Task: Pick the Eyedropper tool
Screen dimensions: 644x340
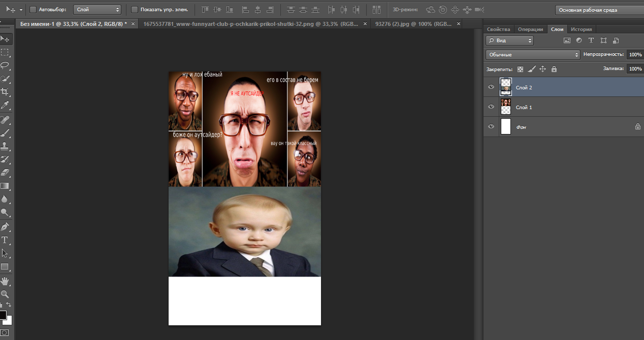Action: click(5, 106)
